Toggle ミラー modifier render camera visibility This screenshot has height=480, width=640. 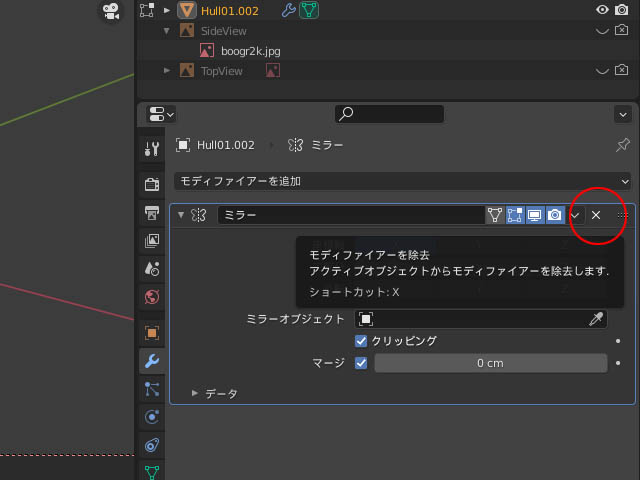point(555,215)
